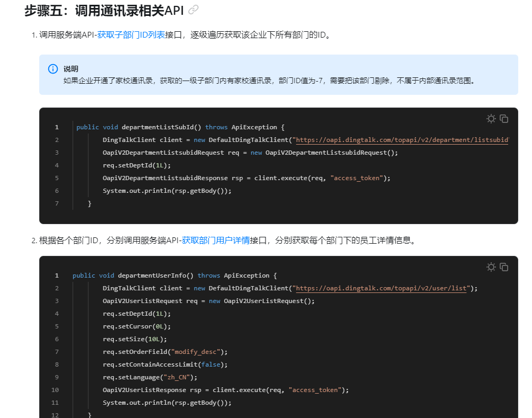
Task: Click the line 'OapiV2UserListResponse rsp = client.execute'
Action: (226, 390)
